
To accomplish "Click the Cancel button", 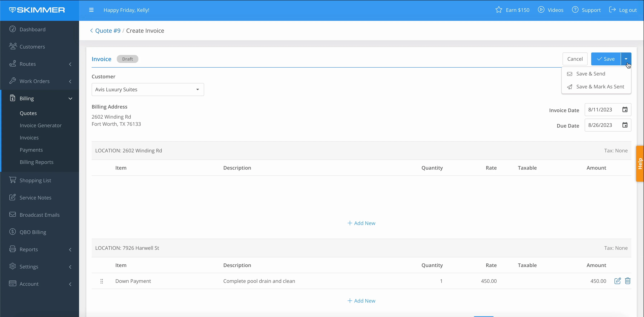I will (575, 59).
